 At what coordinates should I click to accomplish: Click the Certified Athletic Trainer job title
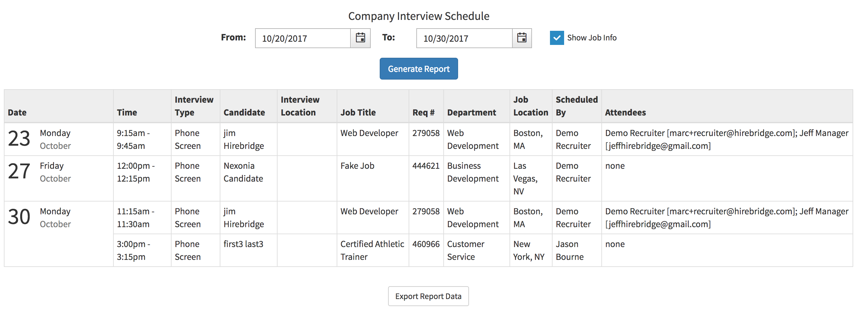click(372, 250)
